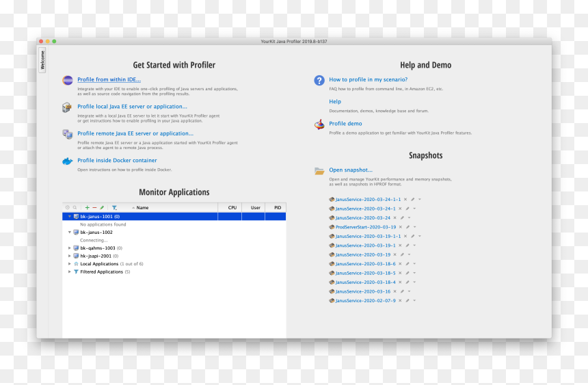This screenshot has width=588, height=385.
Task: Sort by the CPU column header
Action: (230, 207)
